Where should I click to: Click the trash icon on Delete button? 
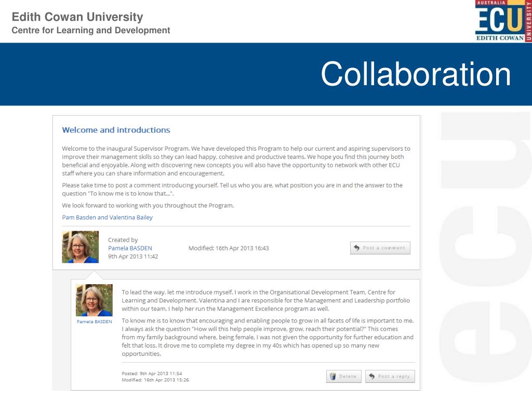(333, 376)
